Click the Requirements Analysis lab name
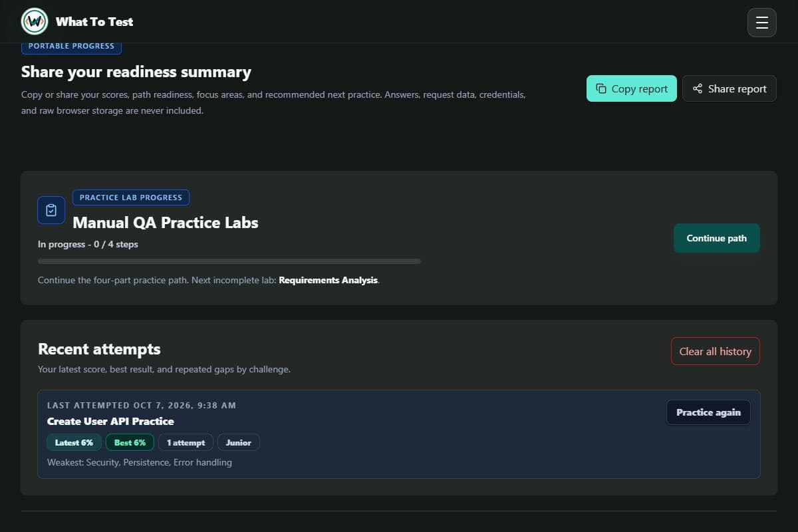The width and height of the screenshot is (798, 532). coord(329,280)
